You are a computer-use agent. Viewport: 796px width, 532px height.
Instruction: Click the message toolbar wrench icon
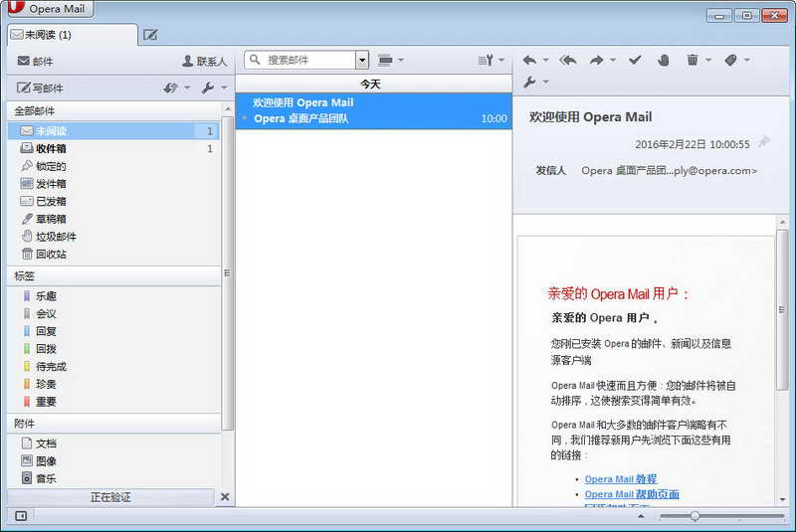529,82
